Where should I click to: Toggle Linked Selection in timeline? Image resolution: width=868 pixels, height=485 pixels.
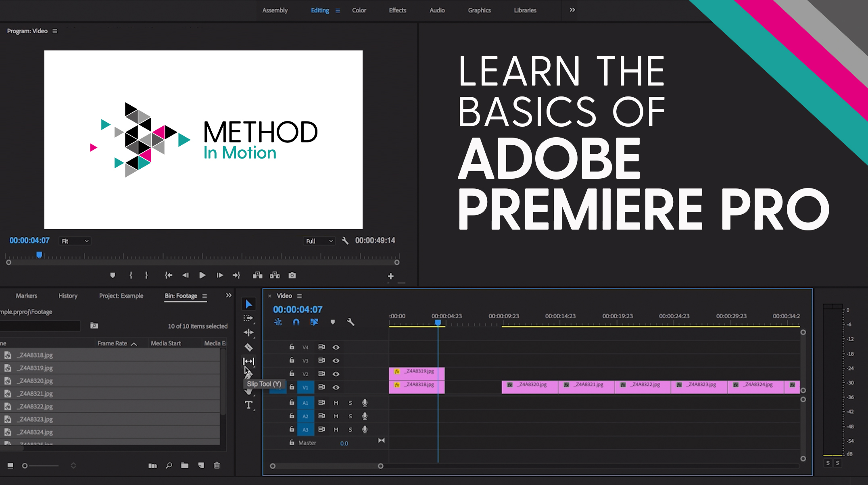click(x=314, y=322)
